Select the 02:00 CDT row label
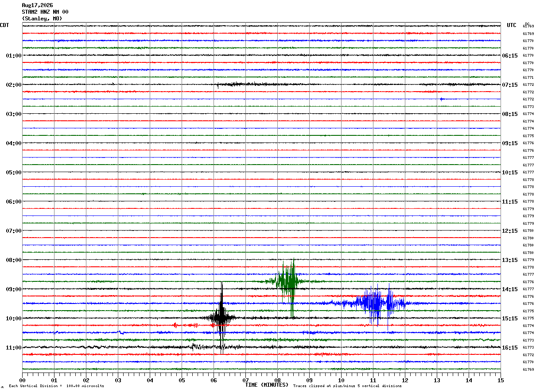The image size is (536, 392). pos(13,85)
